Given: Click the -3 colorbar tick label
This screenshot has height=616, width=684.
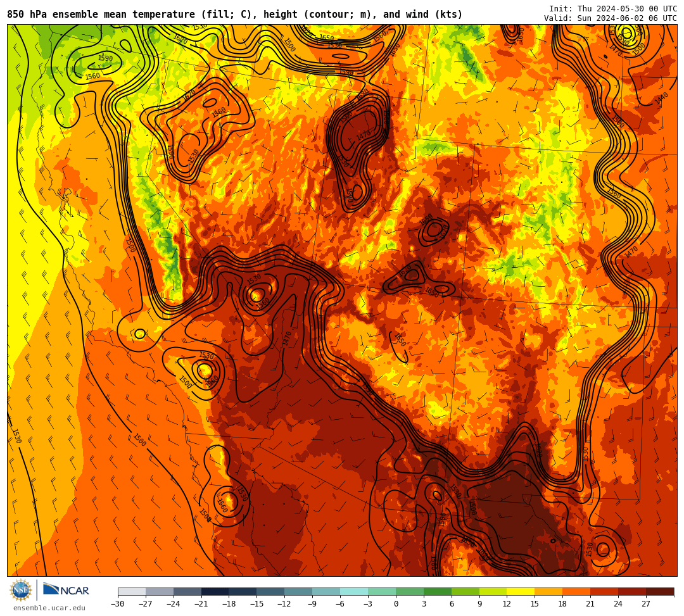Looking at the screenshot, I should coord(368,604).
